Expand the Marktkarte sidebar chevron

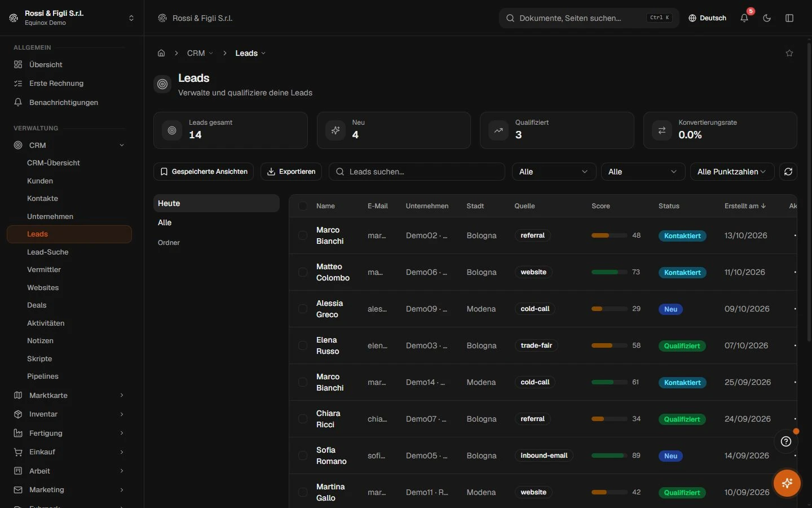click(x=122, y=395)
